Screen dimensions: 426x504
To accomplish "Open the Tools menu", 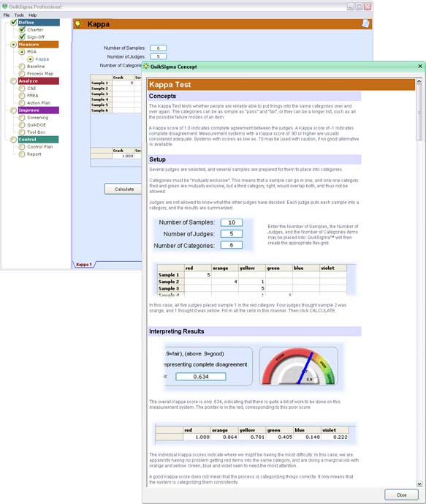I will (x=19, y=15).
